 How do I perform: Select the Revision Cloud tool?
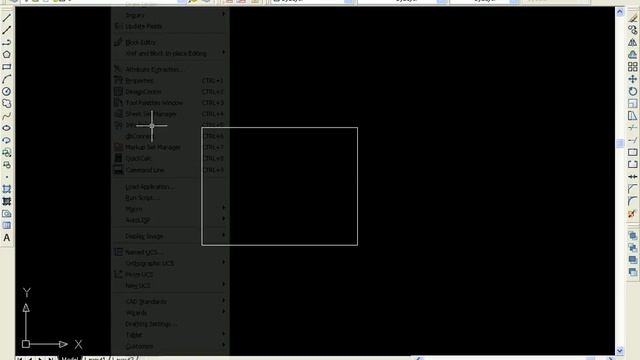coord(7,104)
